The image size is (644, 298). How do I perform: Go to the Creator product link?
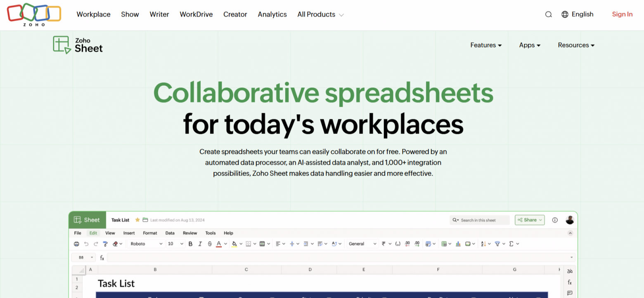coord(235,14)
